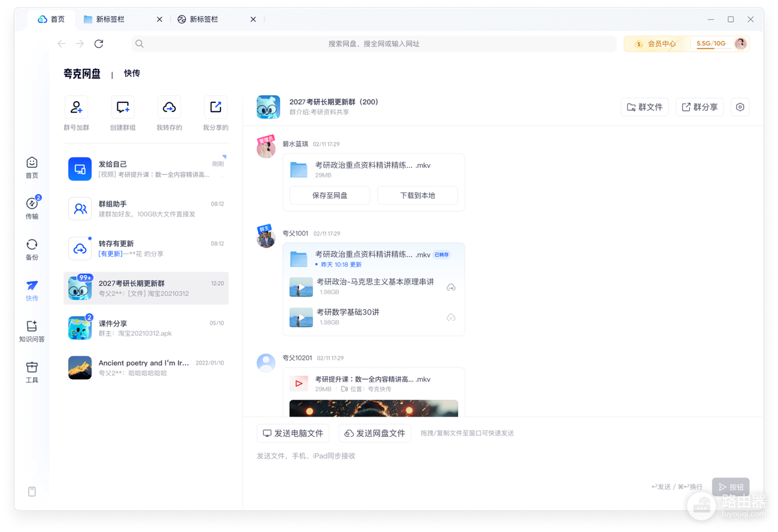The width and height of the screenshot is (778, 532).
Task: Click the phone icon at sidebar bottom
Action: [32, 492]
